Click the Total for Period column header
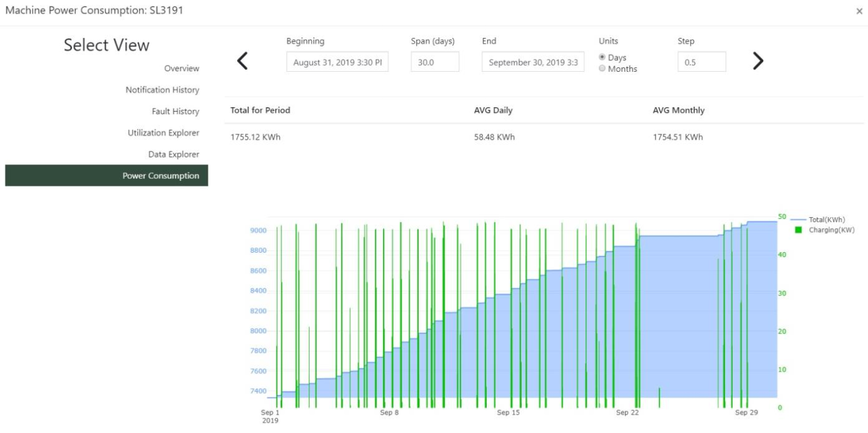The width and height of the screenshot is (868, 433). pyautogui.click(x=260, y=110)
